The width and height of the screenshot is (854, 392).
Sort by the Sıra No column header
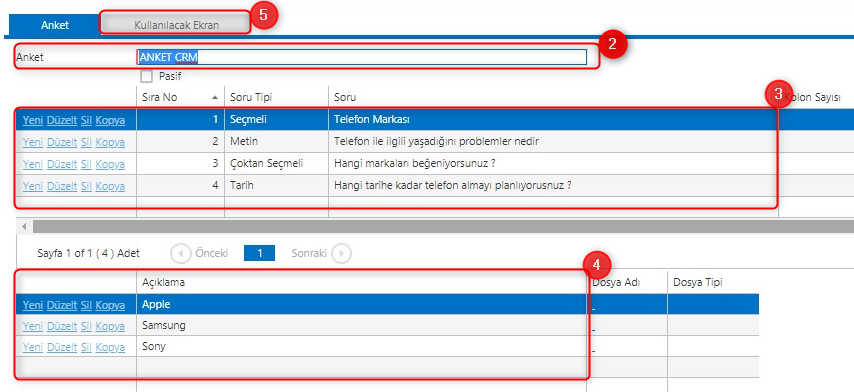coord(180,97)
